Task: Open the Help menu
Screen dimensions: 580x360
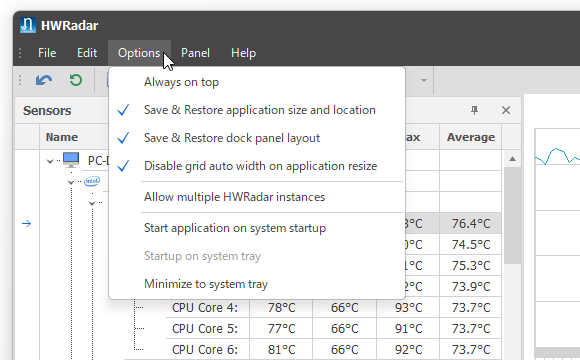Action: (x=243, y=53)
